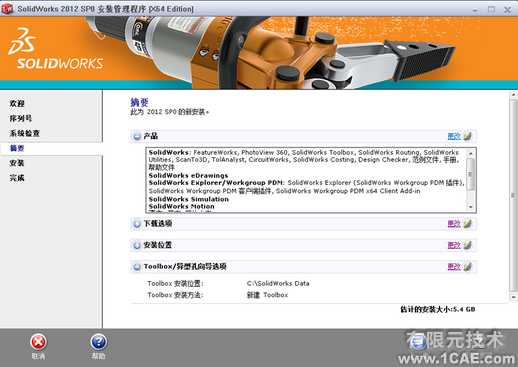Viewport: 518px width, 367px height.
Task: Click 更改 link for install location
Action: (x=454, y=245)
